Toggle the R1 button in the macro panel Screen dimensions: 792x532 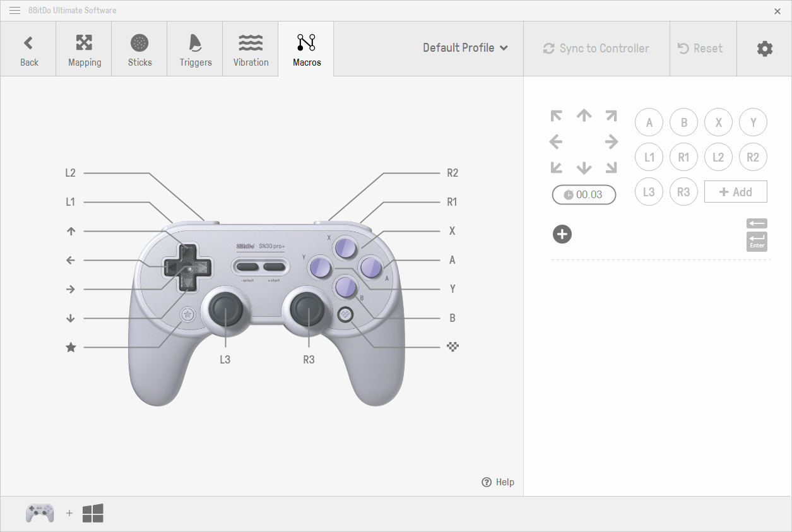684,157
